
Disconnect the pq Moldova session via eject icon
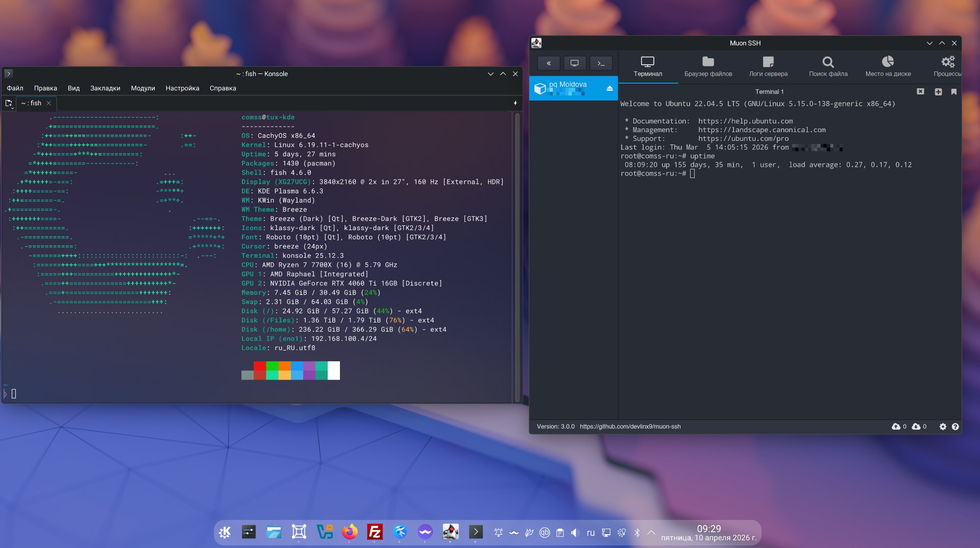609,88
